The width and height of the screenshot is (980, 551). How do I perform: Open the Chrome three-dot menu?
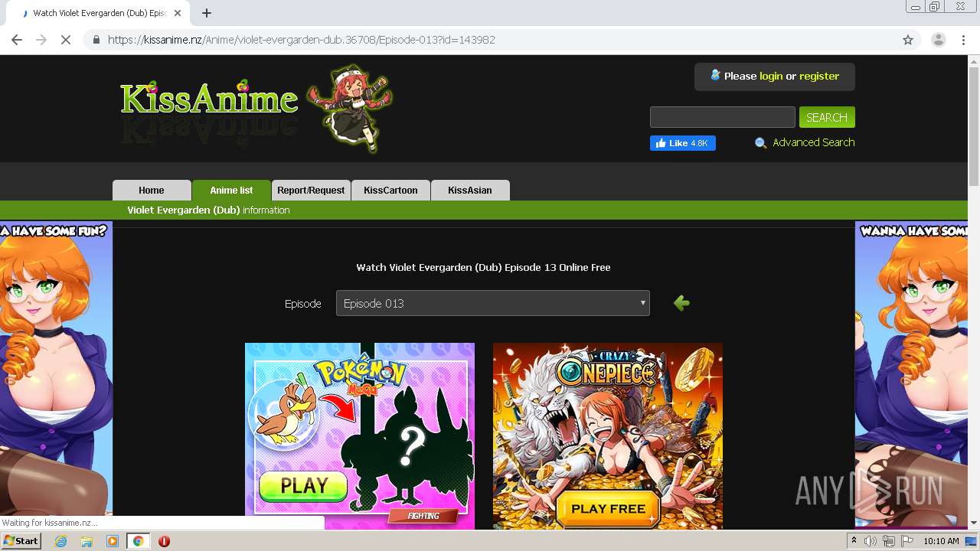(x=963, y=40)
